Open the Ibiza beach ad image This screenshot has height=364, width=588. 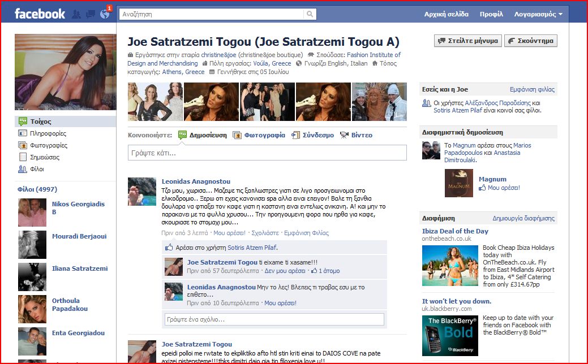click(450, 266)
